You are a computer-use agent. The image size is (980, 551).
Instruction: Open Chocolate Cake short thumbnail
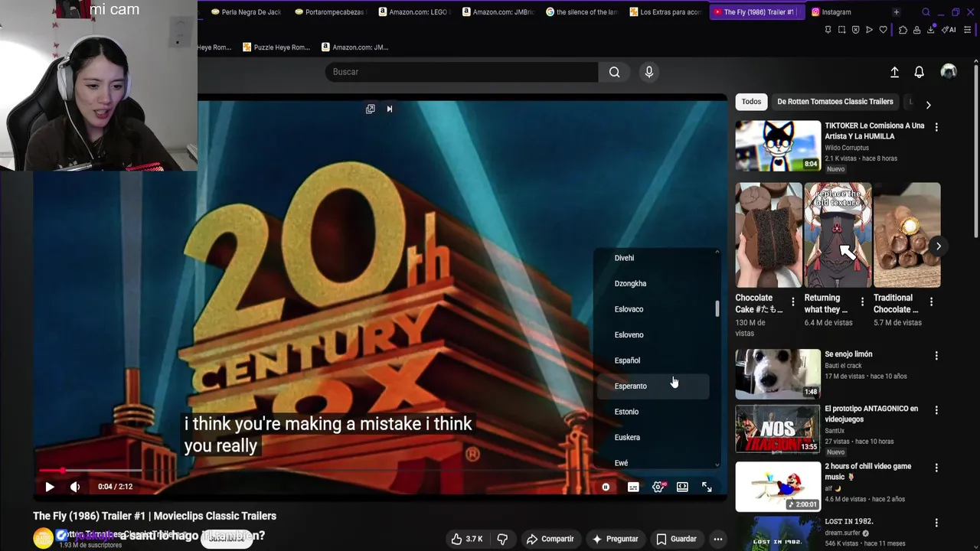pyautogui.click(x=769, y=235)
